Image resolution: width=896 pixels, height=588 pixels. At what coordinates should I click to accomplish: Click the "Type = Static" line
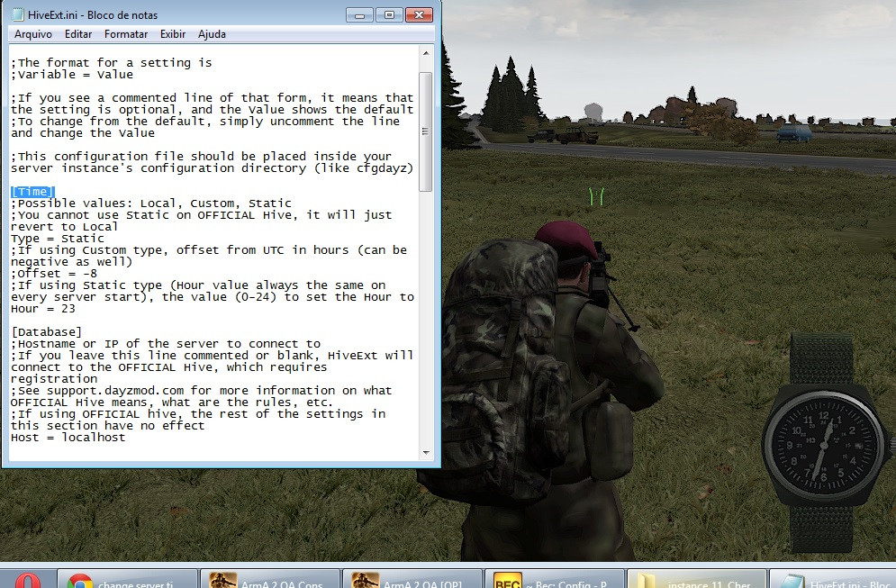[58, 239]
